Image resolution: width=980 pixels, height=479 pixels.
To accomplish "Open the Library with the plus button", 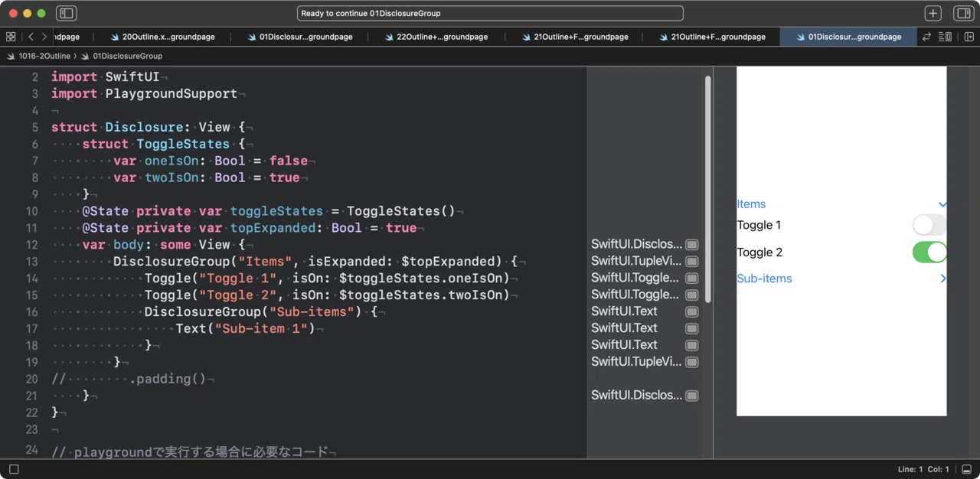I will (933, 13).
